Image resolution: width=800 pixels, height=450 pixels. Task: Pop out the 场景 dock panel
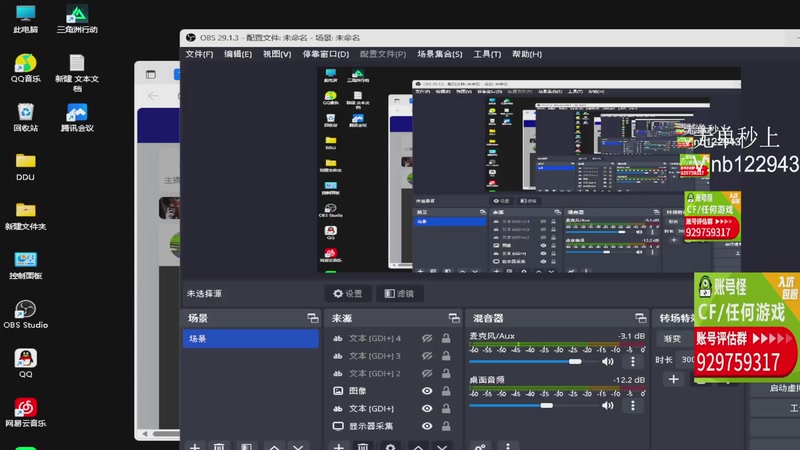[313, 318]
